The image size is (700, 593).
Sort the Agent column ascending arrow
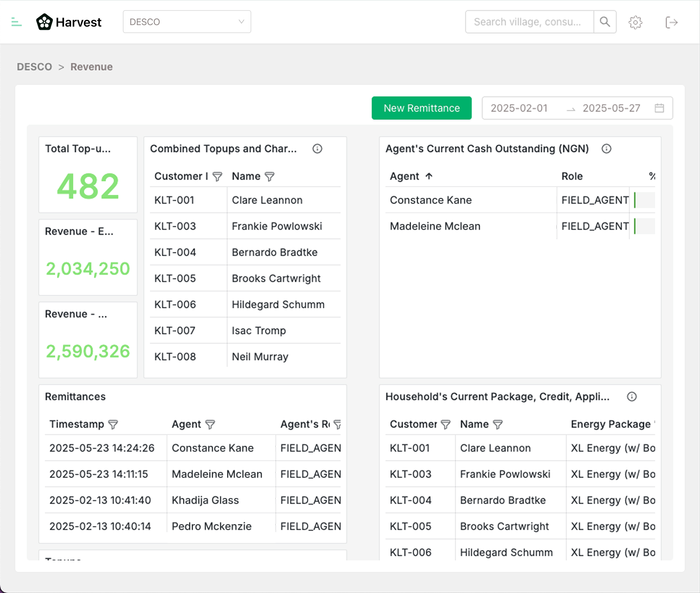point(429,176)
